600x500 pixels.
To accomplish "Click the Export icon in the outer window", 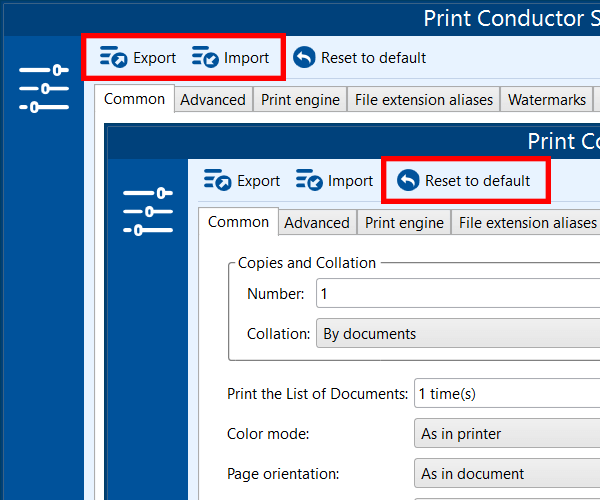I will pyautogui.click(x=113, y=57).
